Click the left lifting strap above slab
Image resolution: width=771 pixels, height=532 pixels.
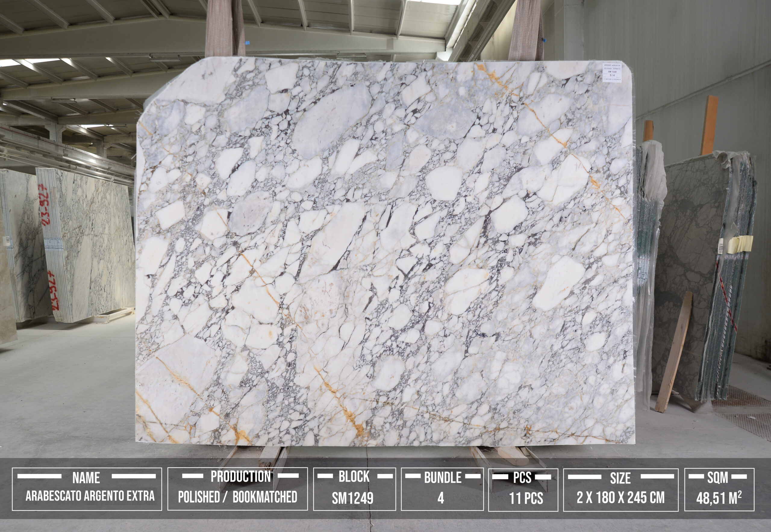225,28
